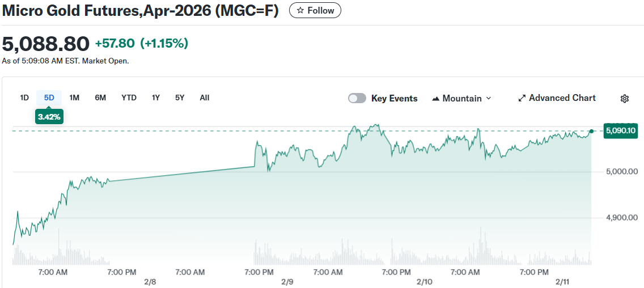Switch chart to 5Y range
This screenshot has height=288, width=644.
(x=180, y=98)
